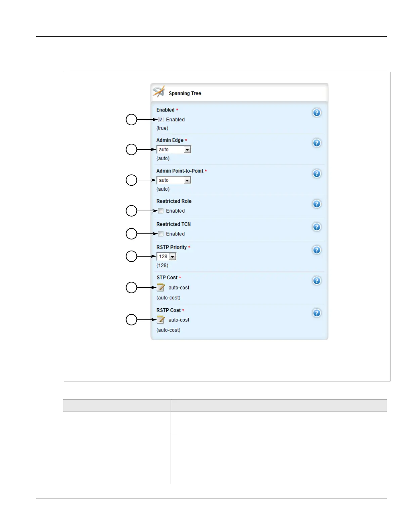
Task: Open help for Admin Edge
Action: (x=316, y=143)
